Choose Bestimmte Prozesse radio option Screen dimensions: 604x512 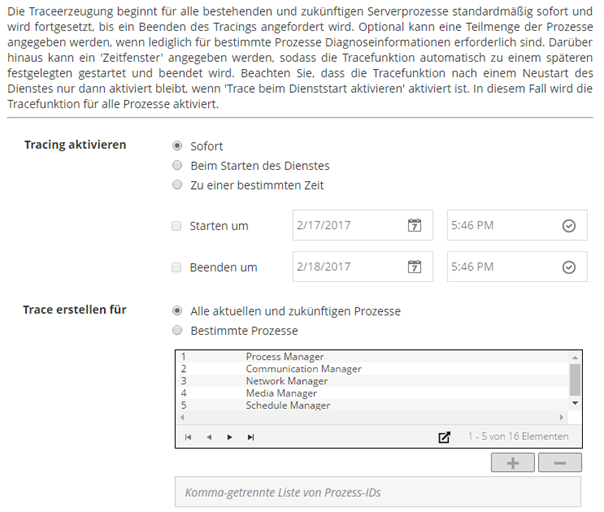pos(178,330)
